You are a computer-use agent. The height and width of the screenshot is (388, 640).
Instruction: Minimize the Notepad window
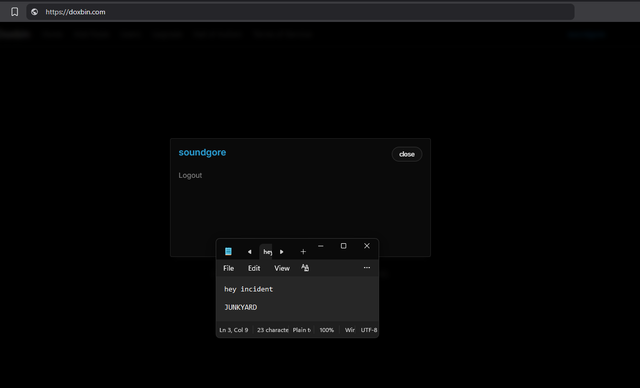point(320,246)
